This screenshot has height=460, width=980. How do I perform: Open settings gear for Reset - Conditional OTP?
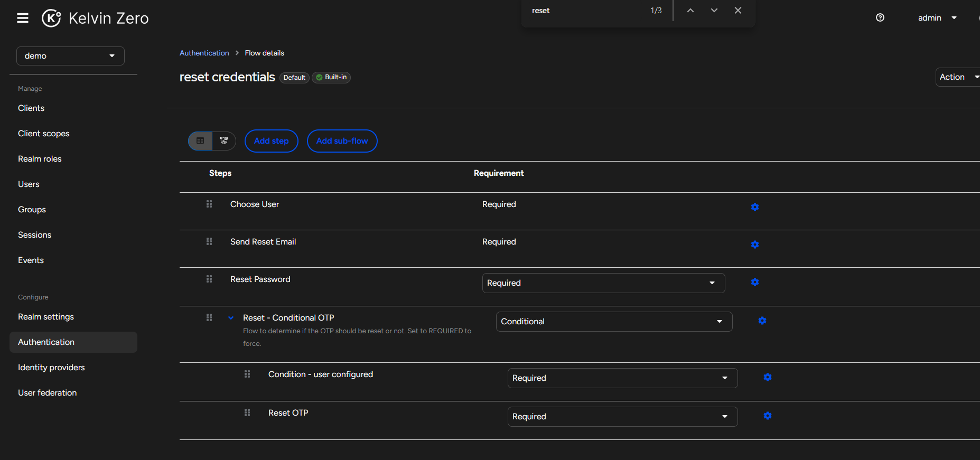762,321
